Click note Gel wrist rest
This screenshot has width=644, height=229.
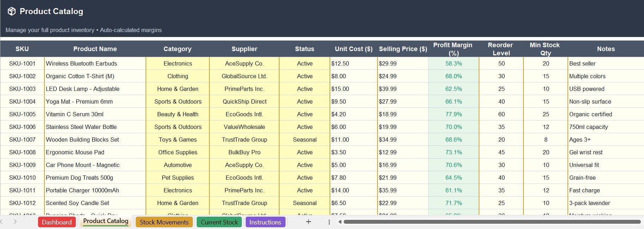click(x=606, y=152)
